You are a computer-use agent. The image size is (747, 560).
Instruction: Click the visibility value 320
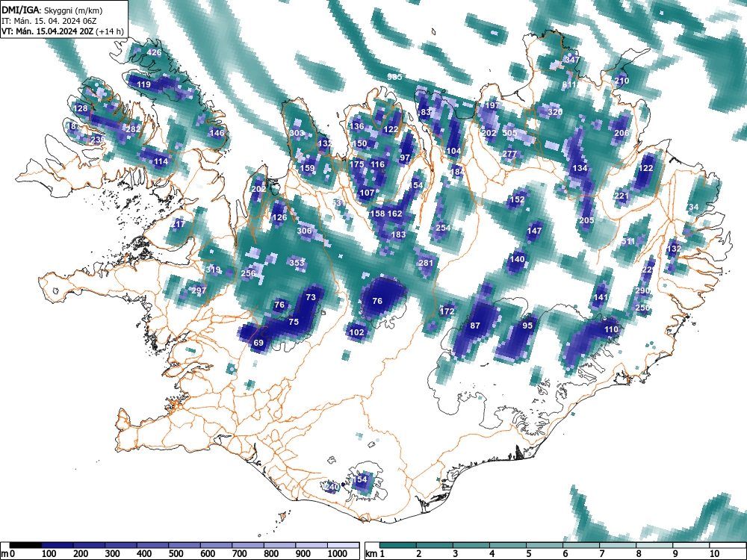click(x=555, y=112)
